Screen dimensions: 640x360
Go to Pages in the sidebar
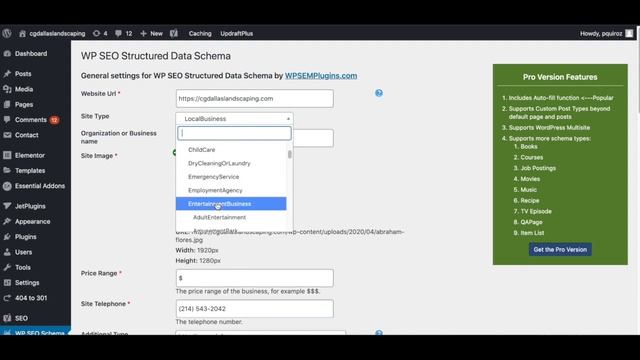pyautogui.click(x=24, y=104)
